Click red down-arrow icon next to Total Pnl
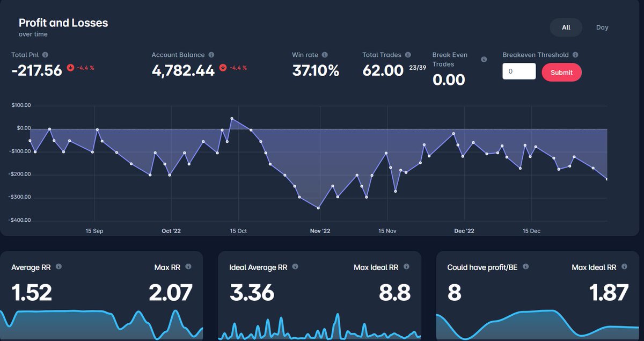 point(70,68)
